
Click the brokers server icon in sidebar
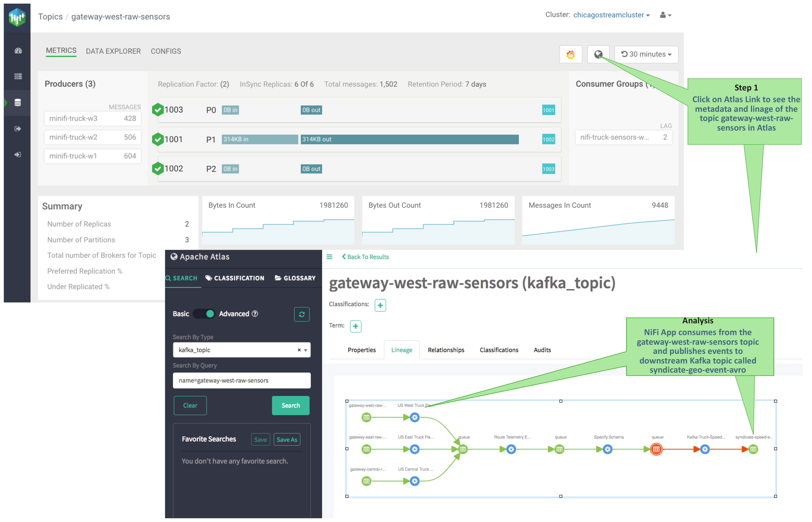tap(18, 76)
